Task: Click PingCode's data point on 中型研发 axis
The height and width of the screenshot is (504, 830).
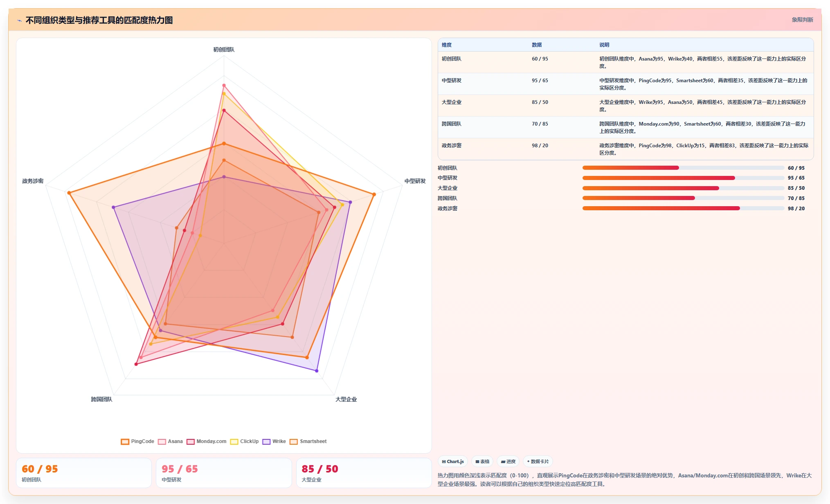Action: tap(374, 194)
